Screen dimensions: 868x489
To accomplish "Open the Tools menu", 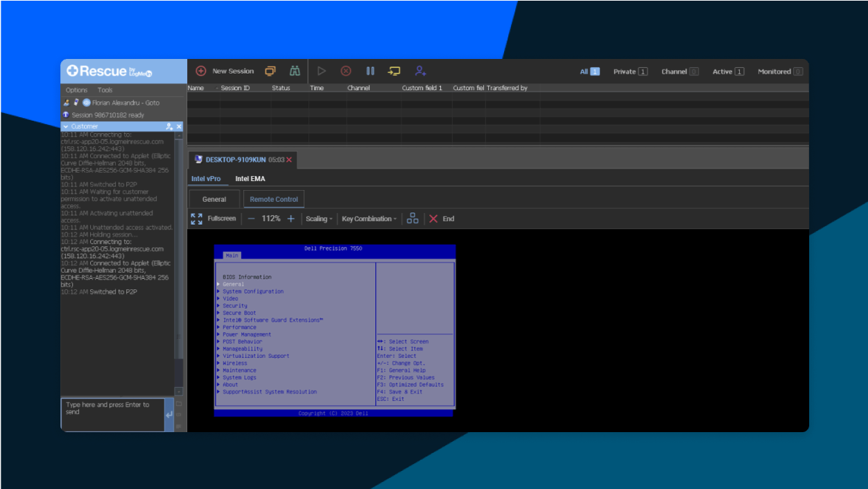I will [x=105, y=89].
